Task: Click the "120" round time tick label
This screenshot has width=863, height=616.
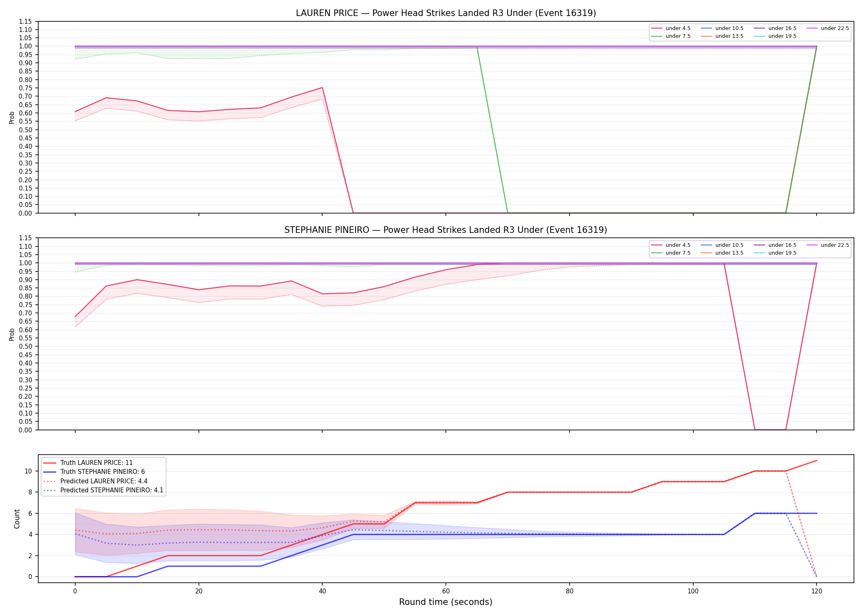Action: pyautogui.click(x=817, y=591)
